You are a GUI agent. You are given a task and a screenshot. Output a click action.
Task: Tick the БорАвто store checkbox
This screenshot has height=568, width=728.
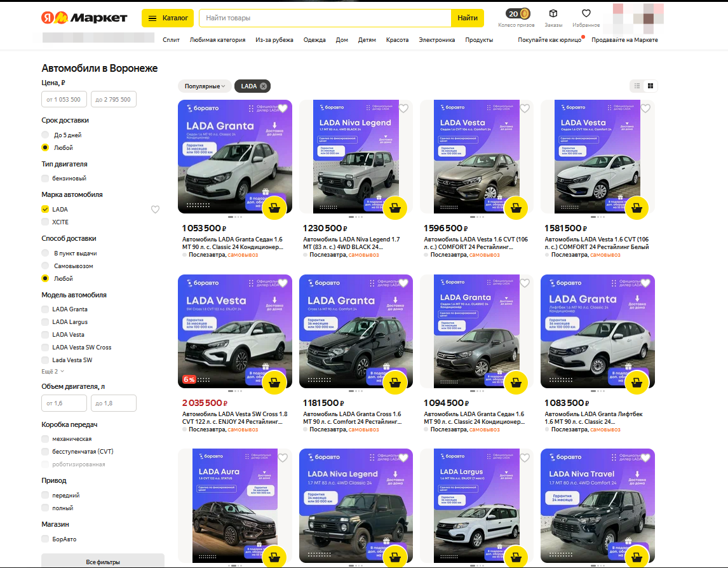click(45, 539)
